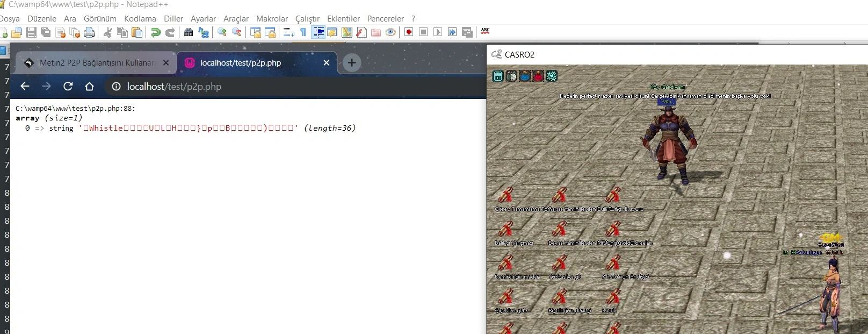
Task: Cut selection with the scissors icon
Action: 108,32
